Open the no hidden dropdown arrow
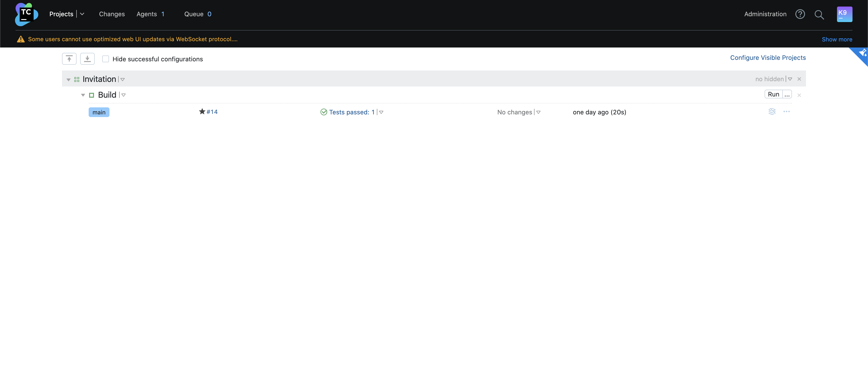 coord(790,79)
